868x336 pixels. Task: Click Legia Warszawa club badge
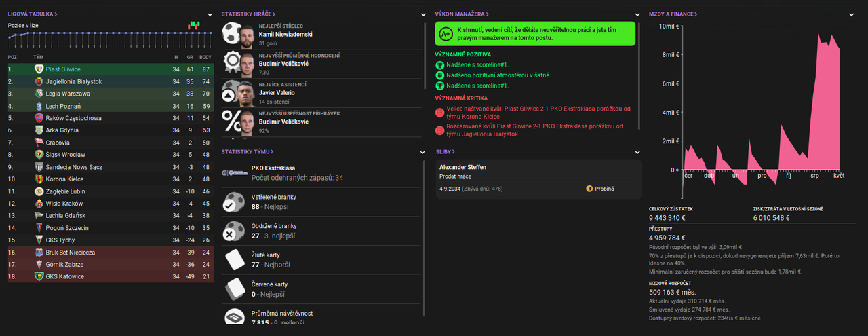(x=39, y=94)
